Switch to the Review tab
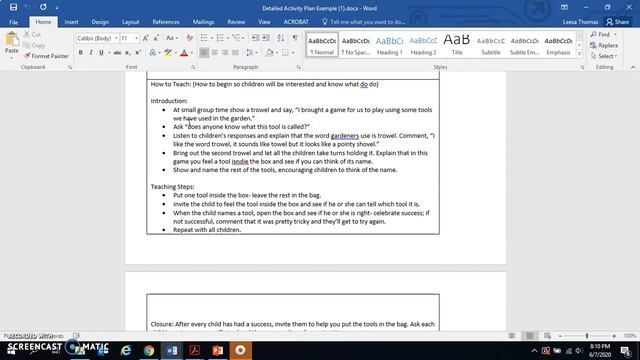640x360 pixels. pyautogui.click(x=236, y=22)
